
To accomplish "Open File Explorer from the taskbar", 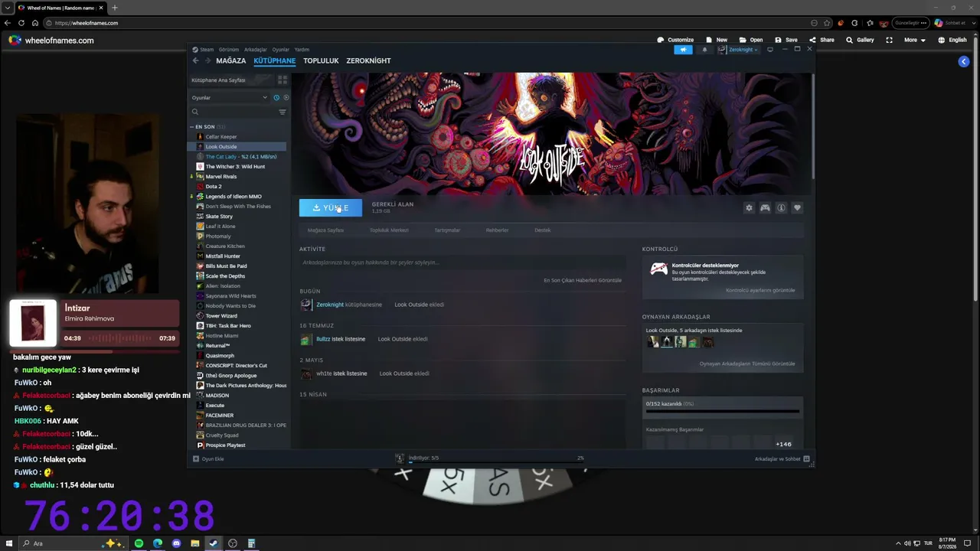I will pyautogui.click(x=195, y=543).
